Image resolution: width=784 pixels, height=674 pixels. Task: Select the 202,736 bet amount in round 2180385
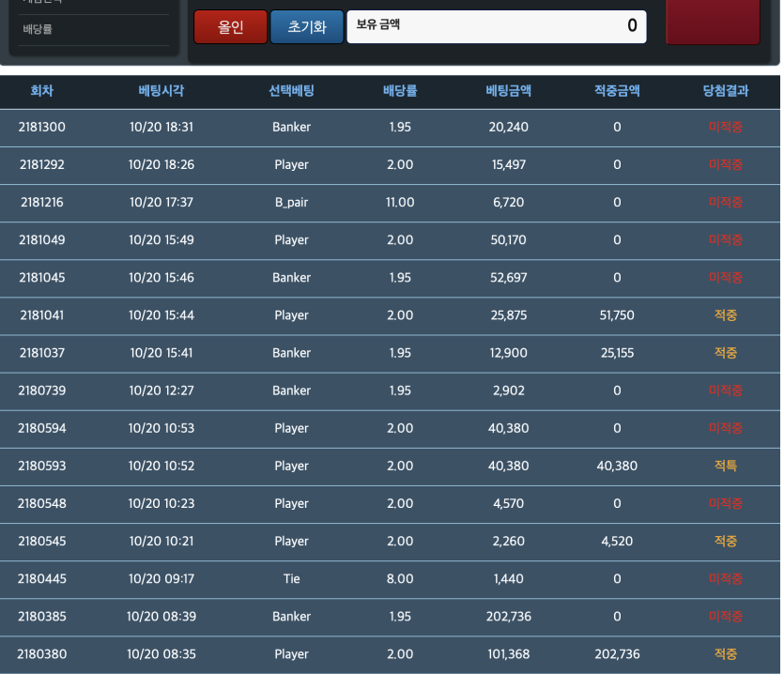(x=509, y=617)
